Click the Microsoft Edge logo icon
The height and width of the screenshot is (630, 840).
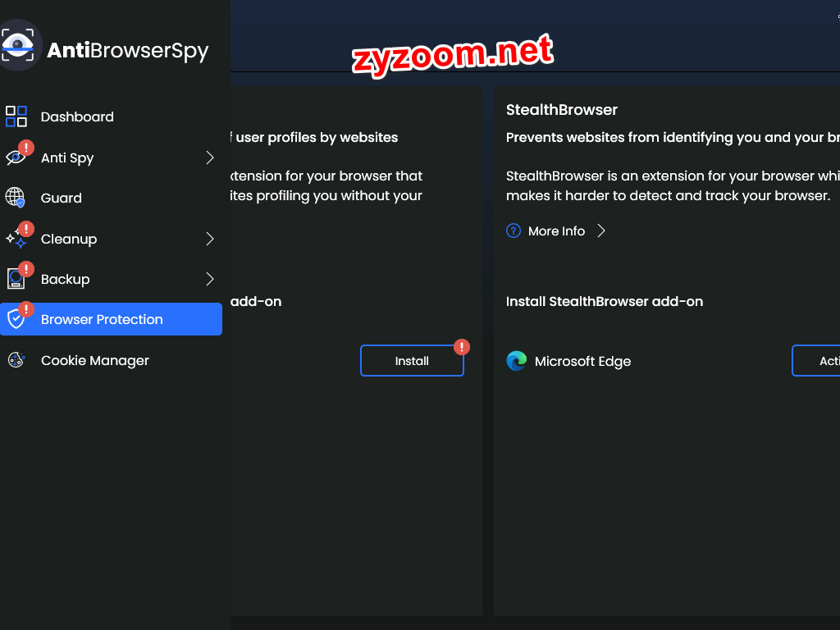[x=517, y=361]
